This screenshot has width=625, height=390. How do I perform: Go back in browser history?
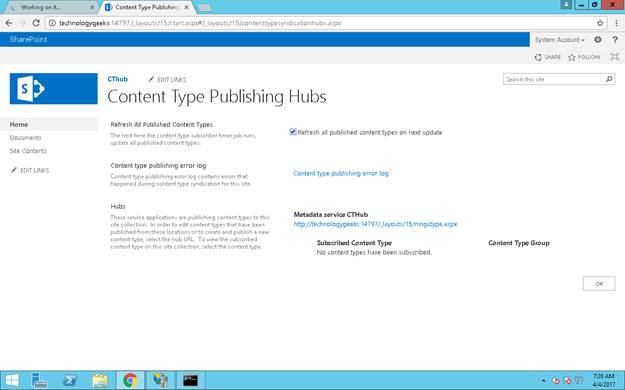pyautogui.click(x=9, y=23)
